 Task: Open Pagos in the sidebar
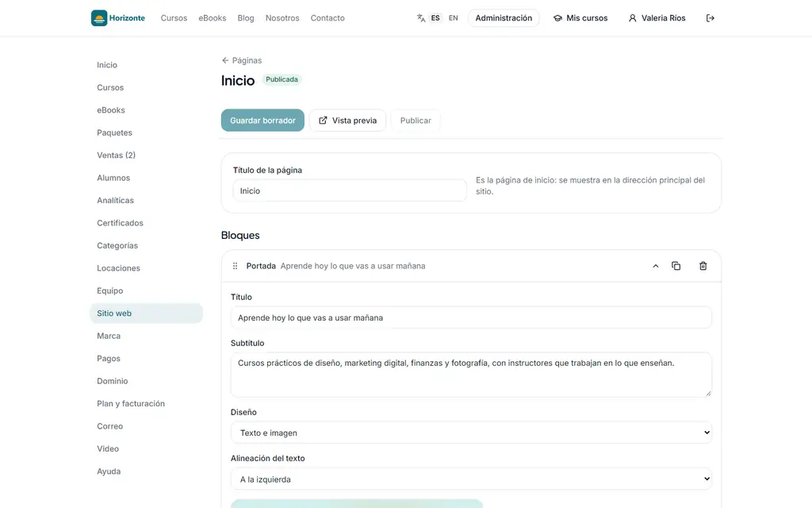pos(146,358)
